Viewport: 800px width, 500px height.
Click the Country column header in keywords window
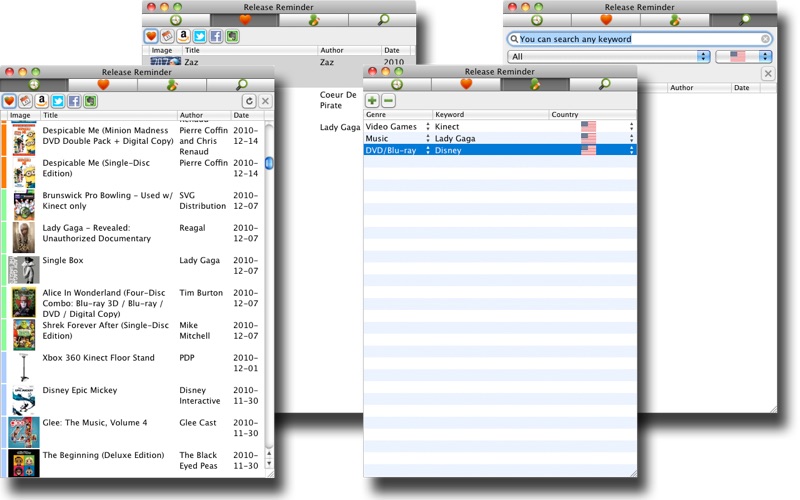(593, 115)
